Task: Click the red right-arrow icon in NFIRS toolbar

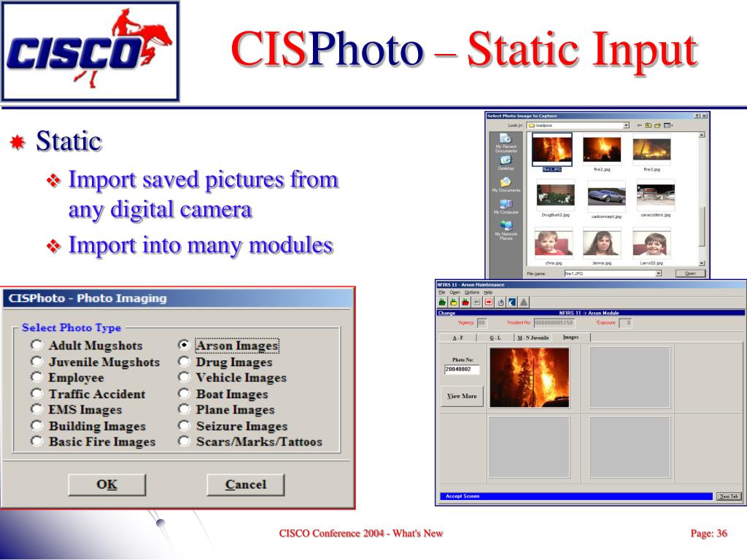Action: coord(488,302)
